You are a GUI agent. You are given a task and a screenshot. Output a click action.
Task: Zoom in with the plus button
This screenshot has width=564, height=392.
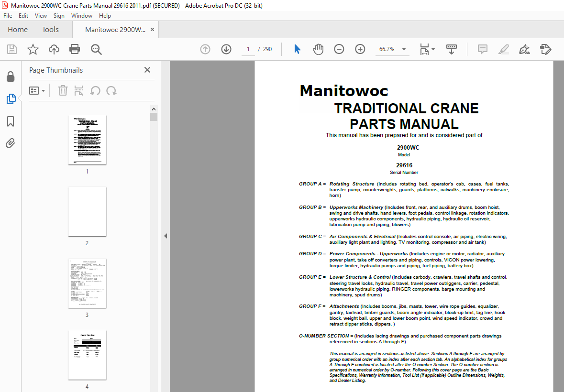(x=360, y=49)
